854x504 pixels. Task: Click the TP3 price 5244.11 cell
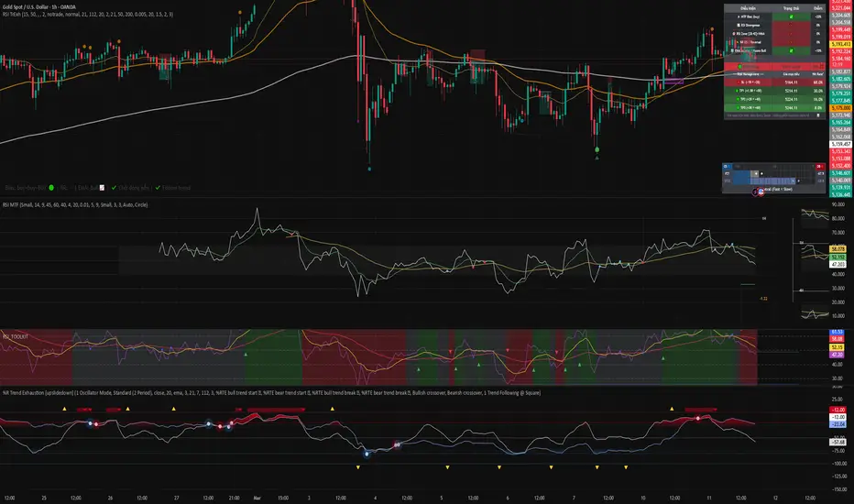792,108
